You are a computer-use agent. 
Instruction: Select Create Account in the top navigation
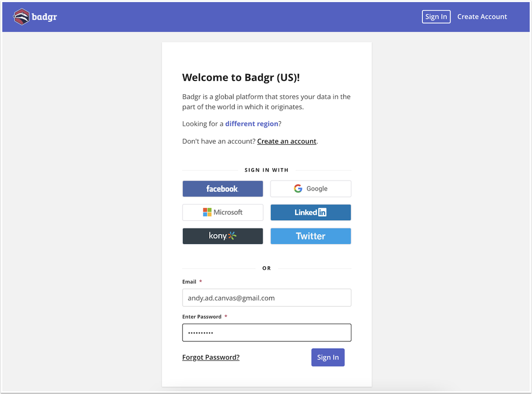tap(482, 17)
